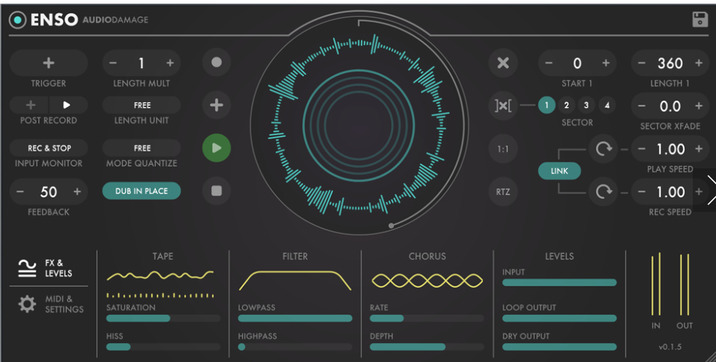Viewport: 716px width, 362px height.
Task: Click the Length Mult value 1
Action: pyautogui.click(x=142, y=63)
